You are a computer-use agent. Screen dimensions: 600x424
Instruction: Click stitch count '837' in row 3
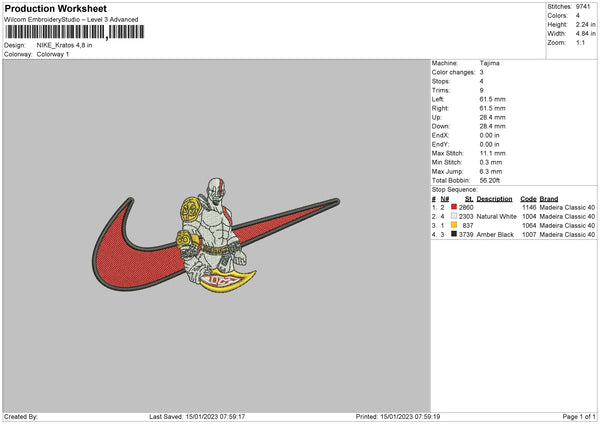coord(468,226)
